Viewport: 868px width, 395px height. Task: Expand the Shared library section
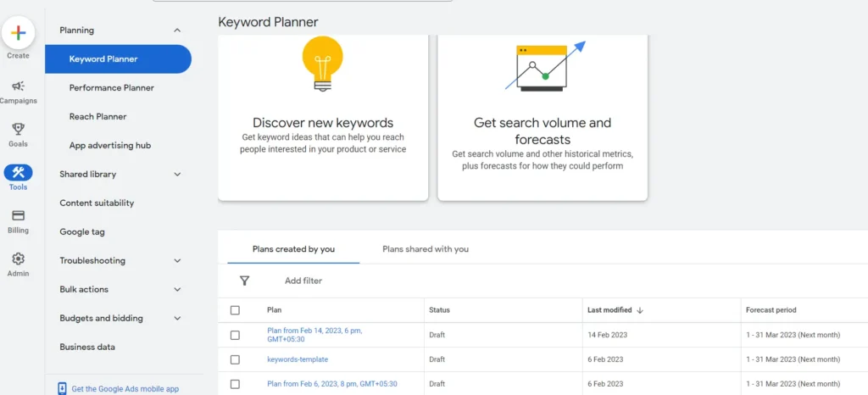(176, 175)
